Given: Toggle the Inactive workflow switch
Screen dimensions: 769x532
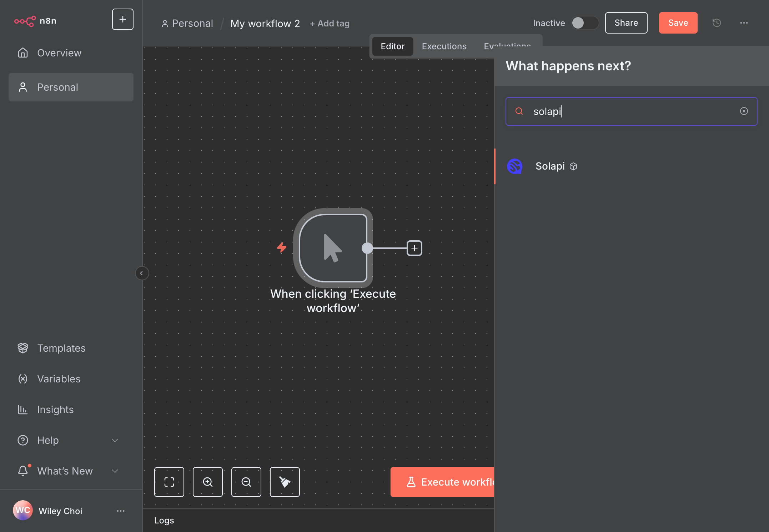Looking at the screenshot, I should pyautogui.click(x=585, y=23).
